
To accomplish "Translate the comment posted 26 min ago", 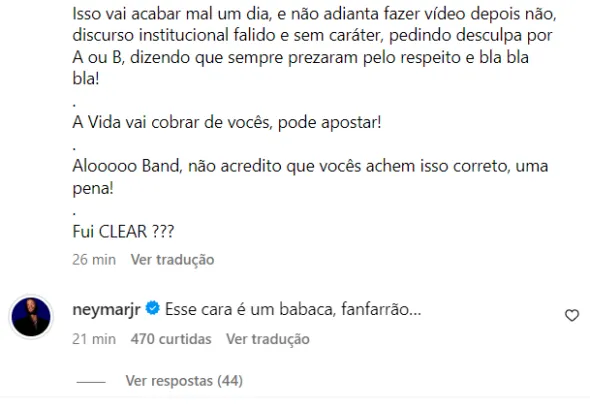I will click(172, 260).
